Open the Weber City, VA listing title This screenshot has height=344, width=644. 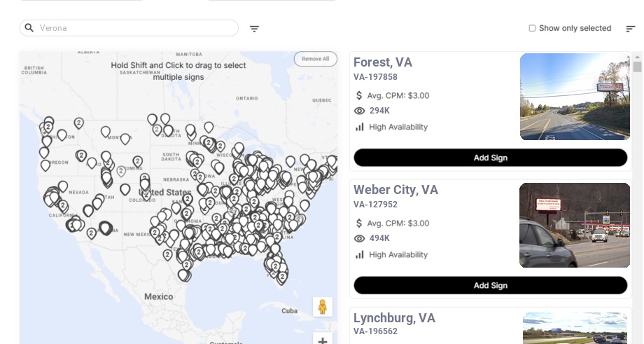coord(395,190)
